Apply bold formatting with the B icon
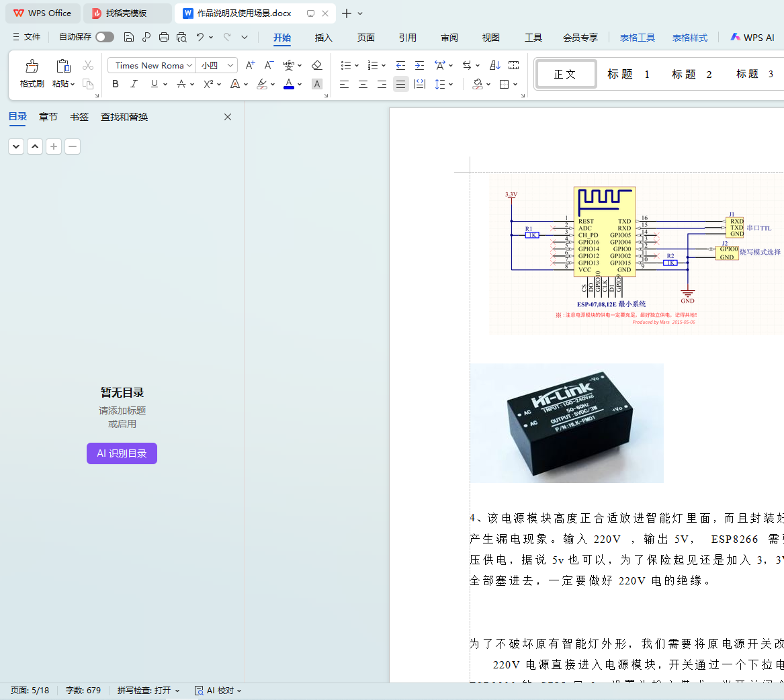Viewport: 784px width, 700px height. (116, 84)
